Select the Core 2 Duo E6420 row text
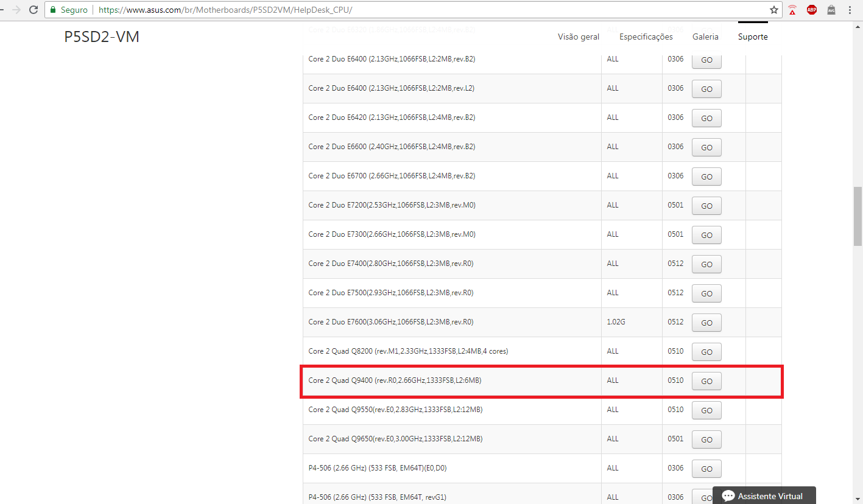 coord(392,117)
